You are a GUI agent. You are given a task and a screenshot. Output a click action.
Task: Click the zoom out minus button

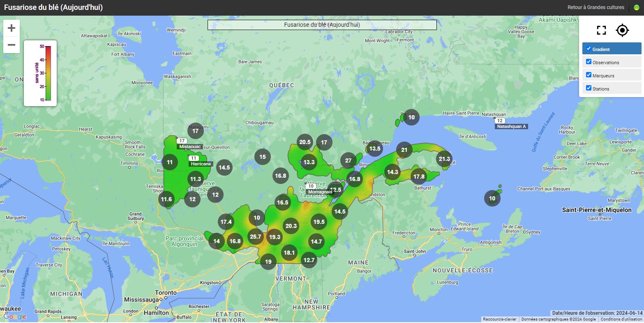coord(12,45)
